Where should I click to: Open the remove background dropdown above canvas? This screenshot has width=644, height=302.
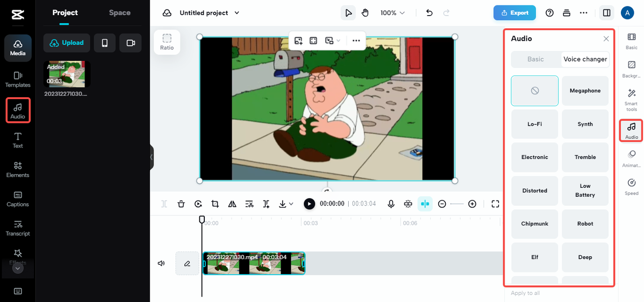point(333,41)
